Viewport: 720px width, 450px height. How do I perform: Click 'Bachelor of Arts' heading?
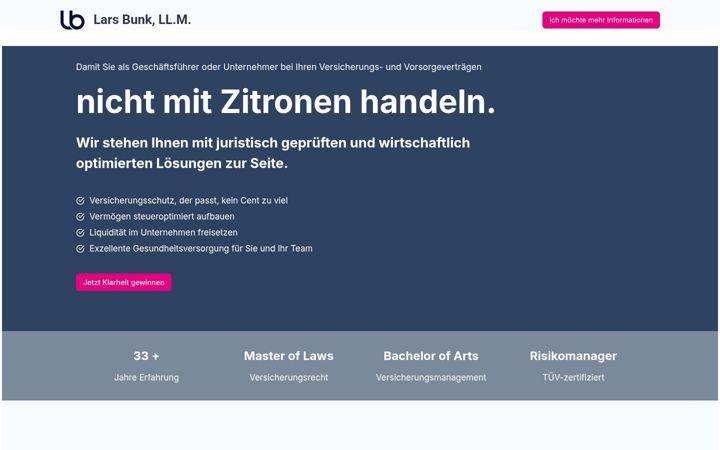[x=431, y=356]
